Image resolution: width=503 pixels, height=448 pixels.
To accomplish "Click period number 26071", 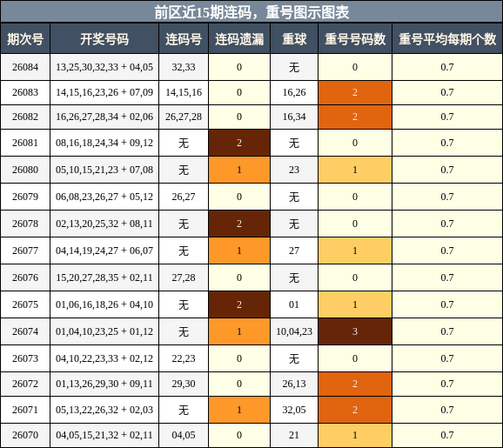I will click(x=25, y=410).
